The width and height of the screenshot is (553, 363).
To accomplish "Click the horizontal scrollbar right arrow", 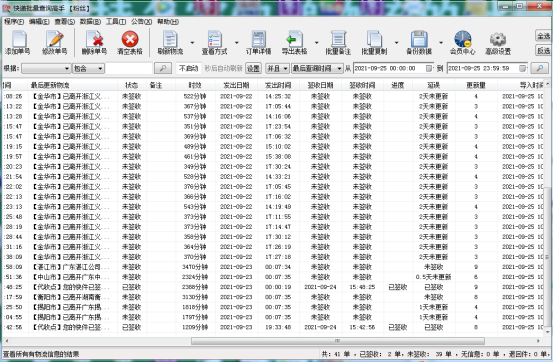I will pos(539,341).
